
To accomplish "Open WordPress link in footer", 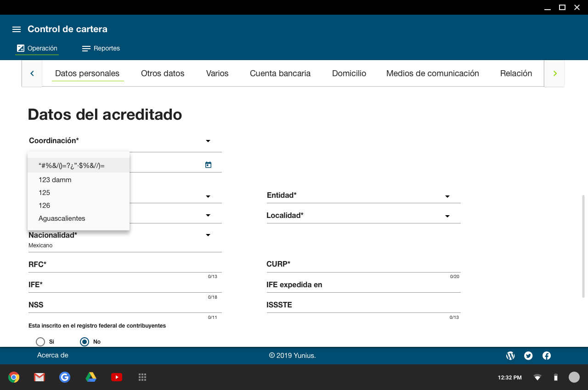I will point(510,356).
